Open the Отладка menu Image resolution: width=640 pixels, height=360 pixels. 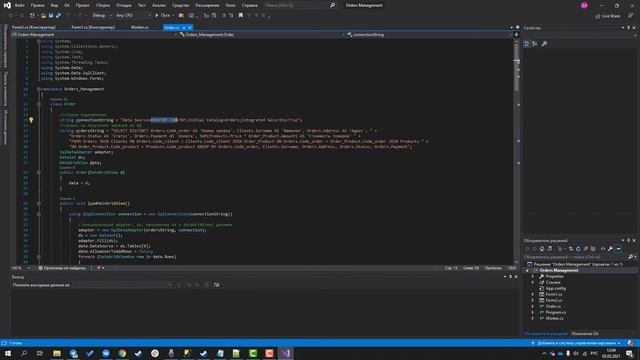click(x=123, y=5)
